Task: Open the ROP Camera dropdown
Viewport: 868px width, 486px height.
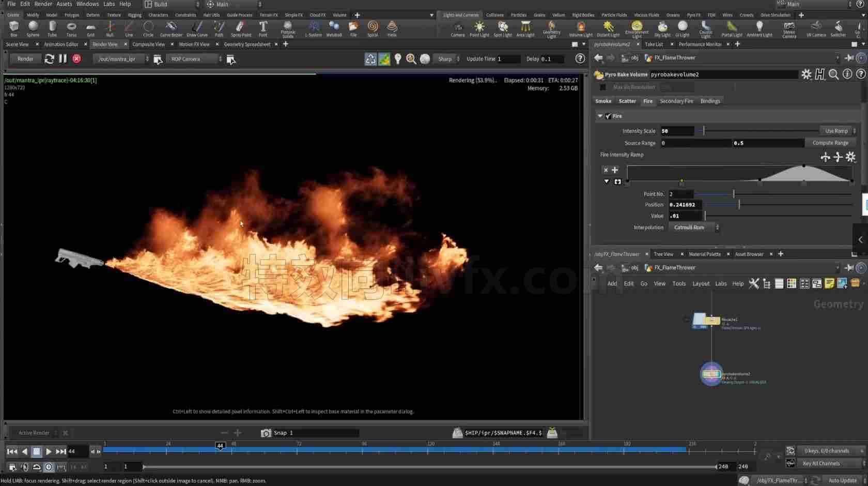Action: point(194,59)
